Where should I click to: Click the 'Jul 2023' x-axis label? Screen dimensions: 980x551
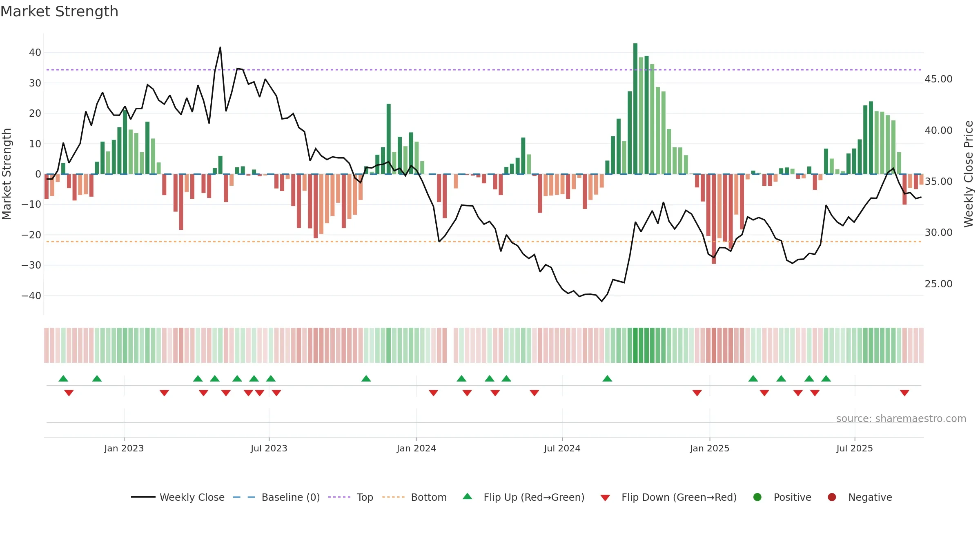tap(269, 449)
